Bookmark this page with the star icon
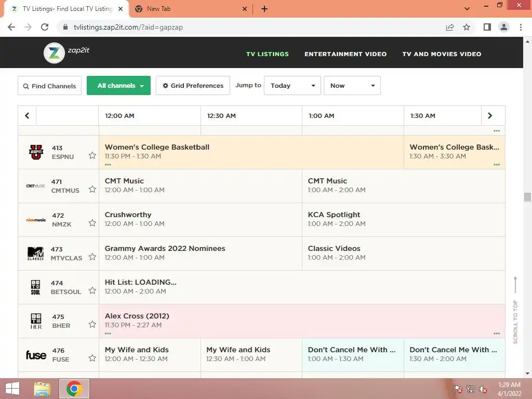The width and height of the screenshot is (532, 399). pyautogui.click(x=467, y=27)
